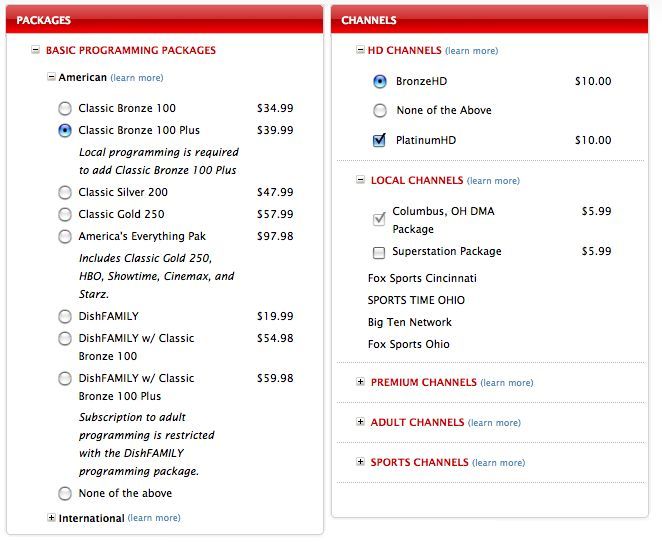
Task: Open learn more link for Premium Channels
Action: (507, 383)
